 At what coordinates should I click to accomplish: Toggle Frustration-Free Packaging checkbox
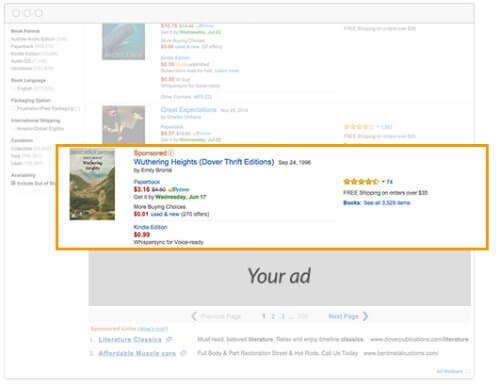click(x=13, y=108)
